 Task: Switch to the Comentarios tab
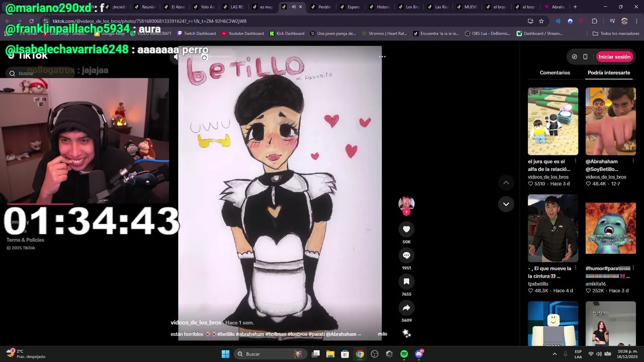(x=555, y=73)
